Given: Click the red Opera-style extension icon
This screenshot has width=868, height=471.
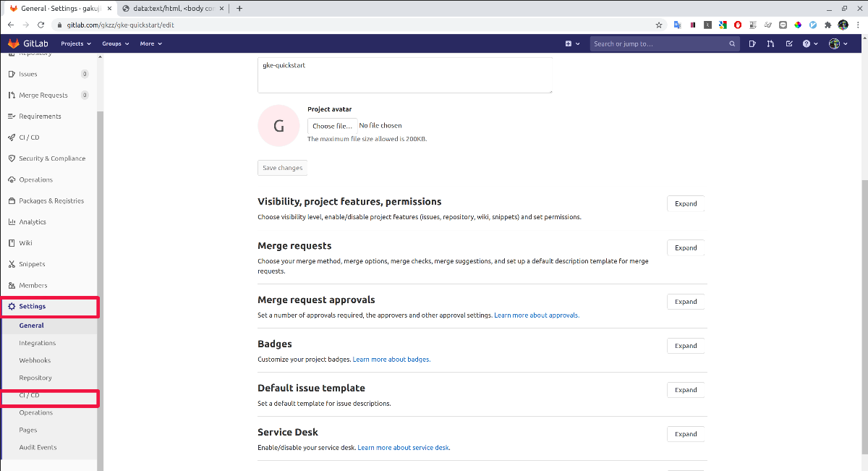Looking at the screenshot, I should 738,25.
